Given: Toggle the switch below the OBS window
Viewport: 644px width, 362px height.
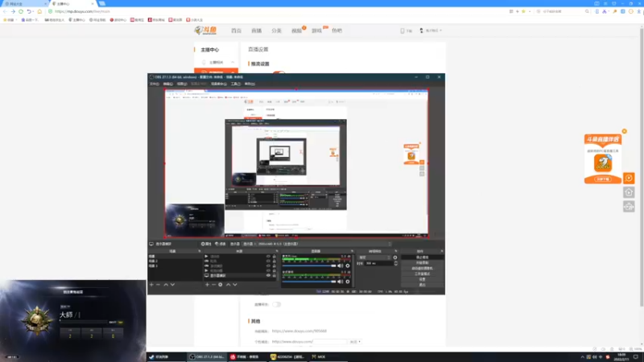Looking at the screenshot, I should (276, 305).
